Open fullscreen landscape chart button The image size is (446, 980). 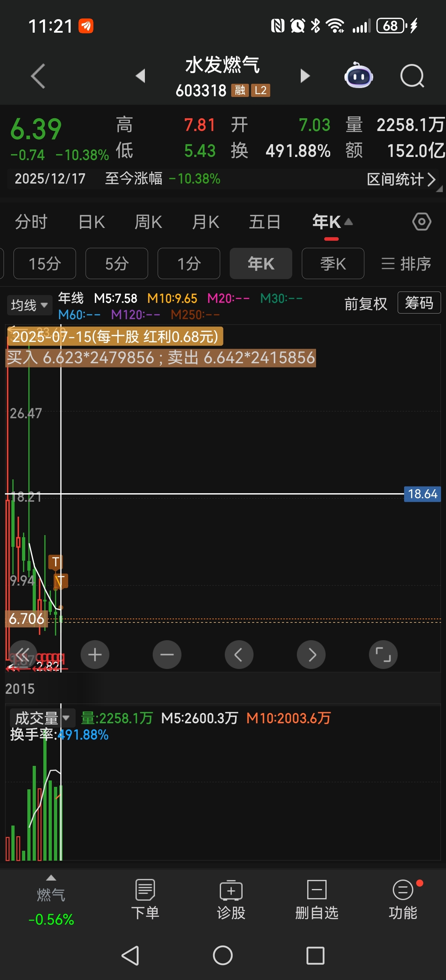pyautogui.click(x=383, y=654)
